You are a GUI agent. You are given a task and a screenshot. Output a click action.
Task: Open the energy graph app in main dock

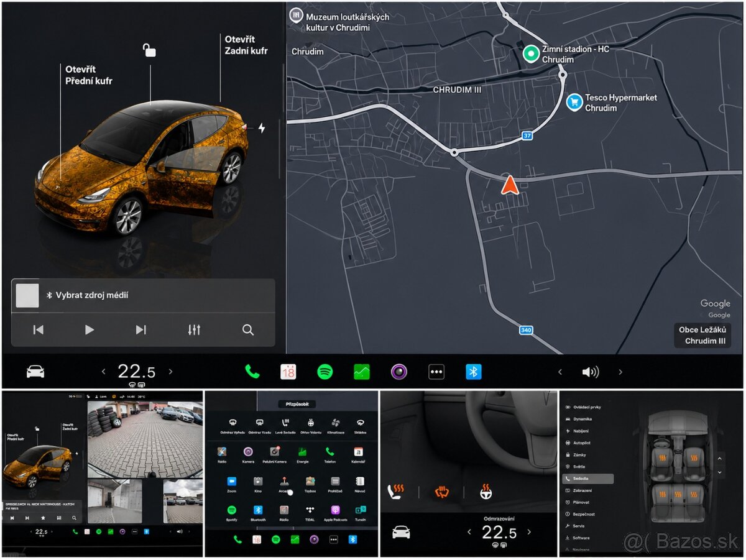tap(362, 372)
